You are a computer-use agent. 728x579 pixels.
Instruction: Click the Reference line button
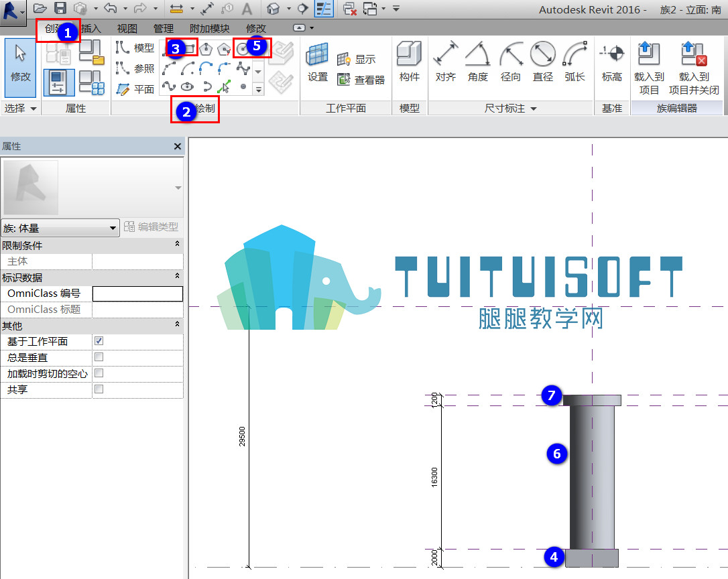135,68
